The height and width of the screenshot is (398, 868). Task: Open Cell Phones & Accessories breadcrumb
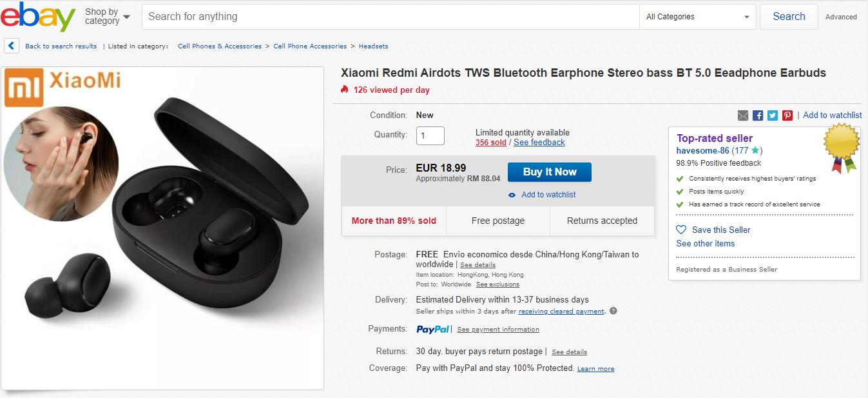pyautogui.click(x=220, y=46)
